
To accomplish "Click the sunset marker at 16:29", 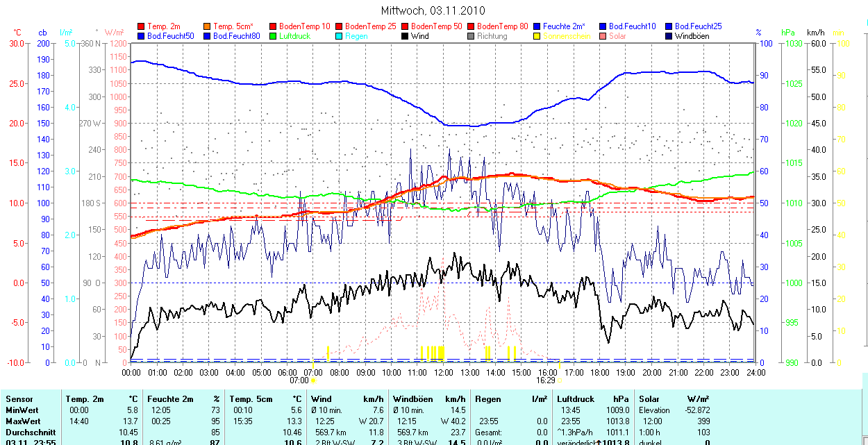I will 560,380.
